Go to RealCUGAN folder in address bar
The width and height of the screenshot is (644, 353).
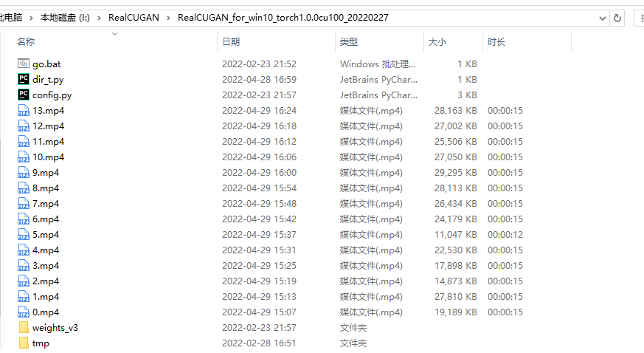134,18
